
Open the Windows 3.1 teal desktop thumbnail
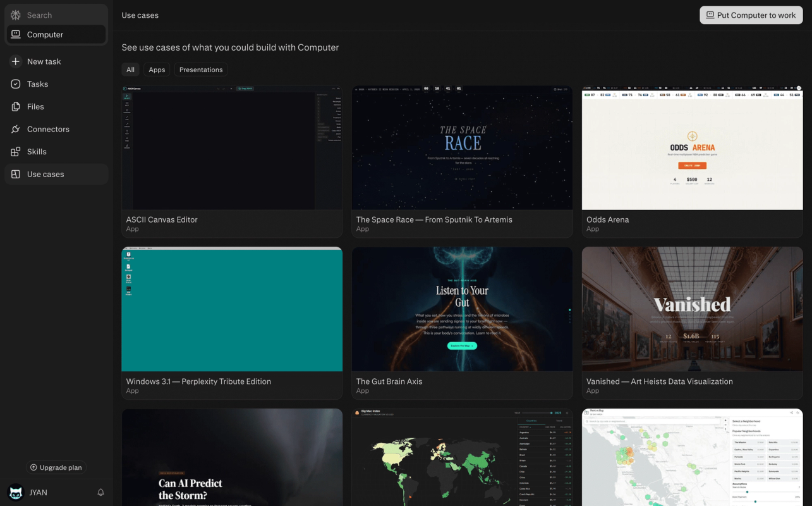(232, 309)
